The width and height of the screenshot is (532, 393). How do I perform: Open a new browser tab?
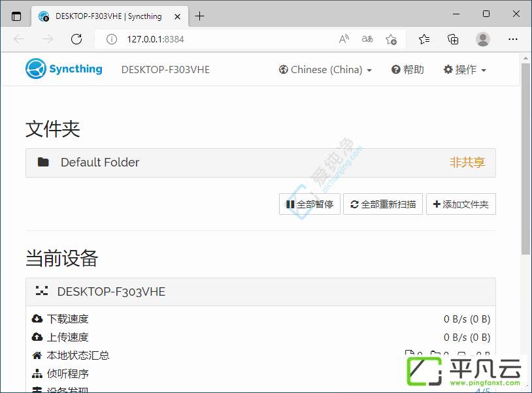point(200,16)
